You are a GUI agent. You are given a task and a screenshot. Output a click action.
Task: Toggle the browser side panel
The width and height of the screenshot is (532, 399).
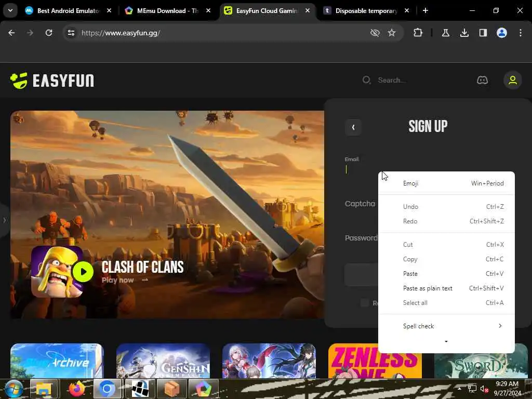[483, 33]
